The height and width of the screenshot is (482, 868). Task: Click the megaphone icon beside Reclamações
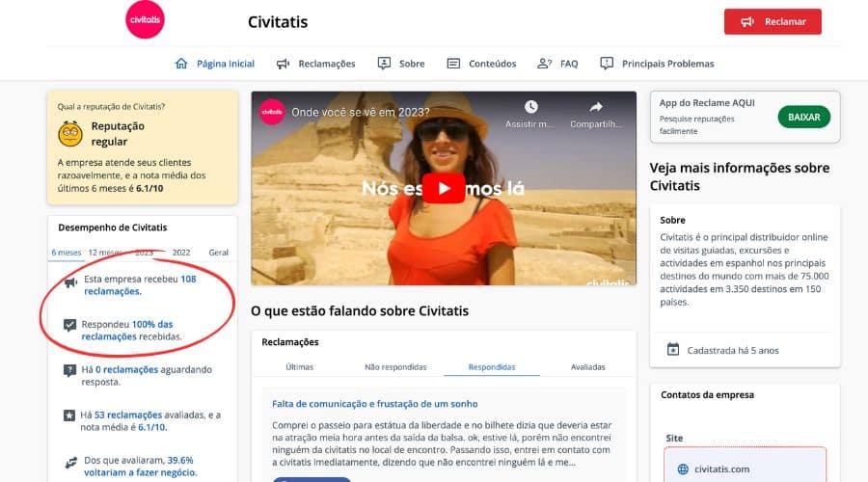pos(283,64)
